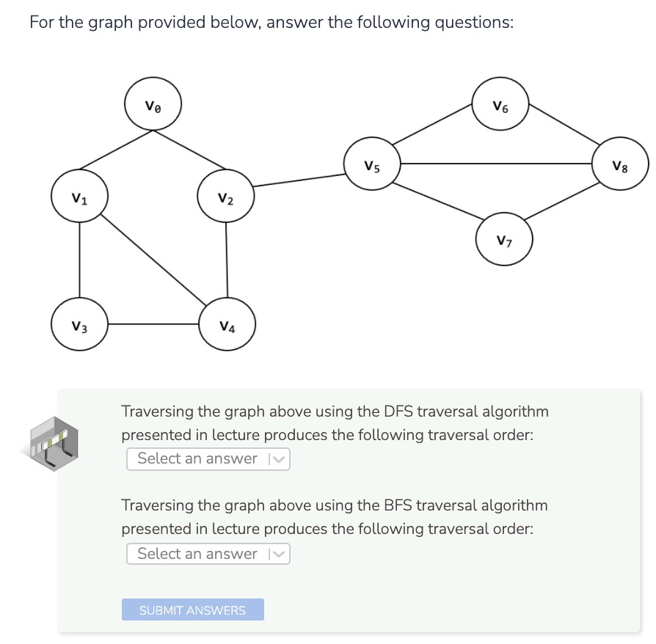
Task: Expand the chevron on the first Select an answer
Action: (280, 458)
